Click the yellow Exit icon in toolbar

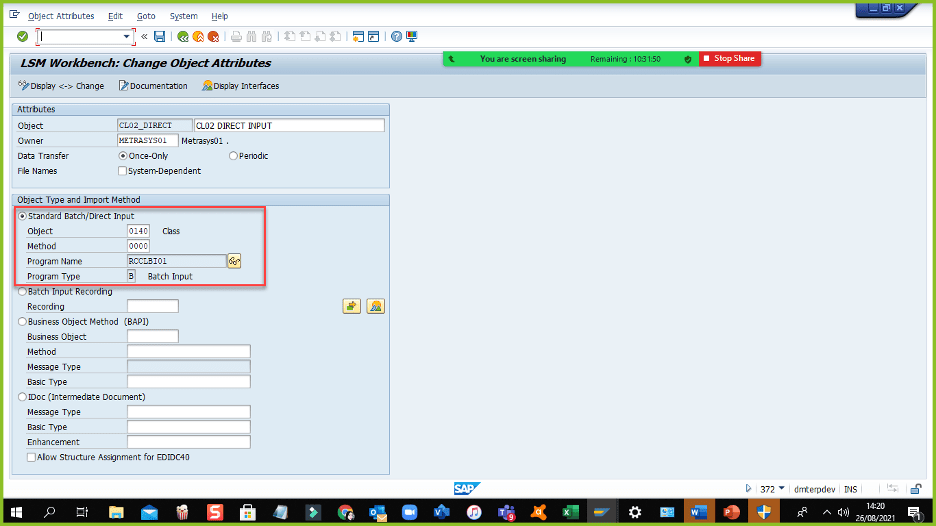point(198,37)
